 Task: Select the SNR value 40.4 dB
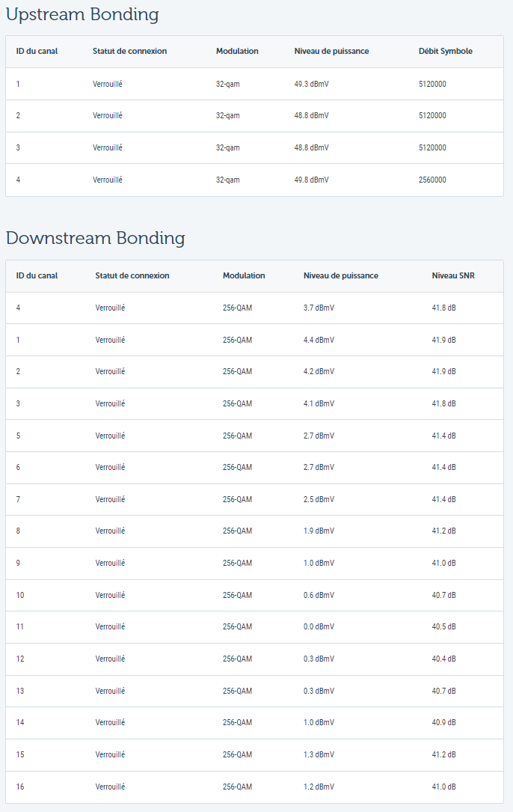click(443, 659)
